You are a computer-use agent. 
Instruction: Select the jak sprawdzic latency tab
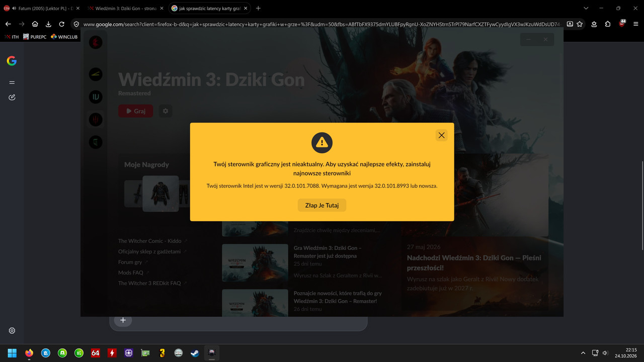point(210,9)
